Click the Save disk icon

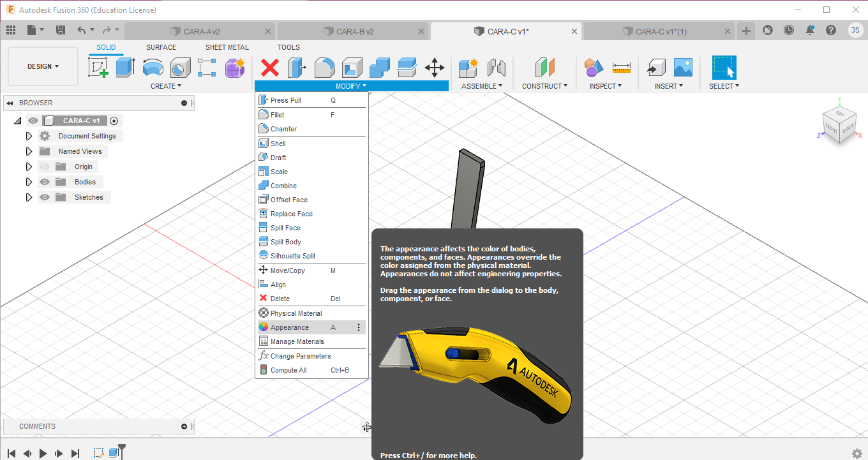(x=61, y=30)
